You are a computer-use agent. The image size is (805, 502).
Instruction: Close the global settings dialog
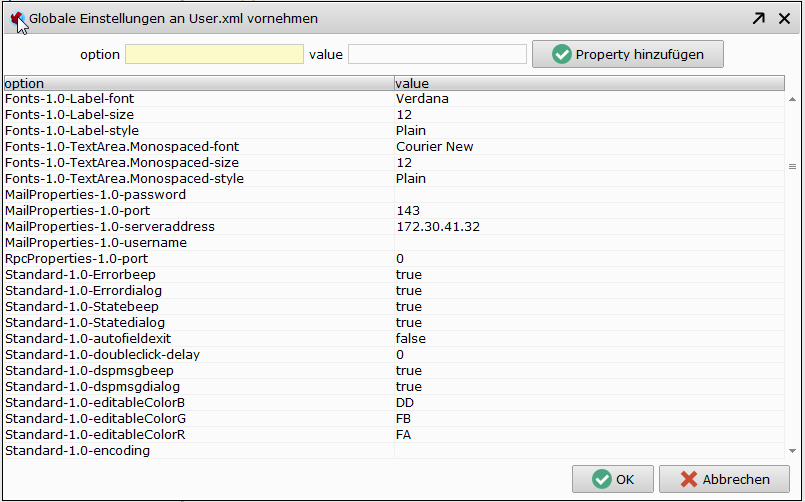(x=784, y=18)
